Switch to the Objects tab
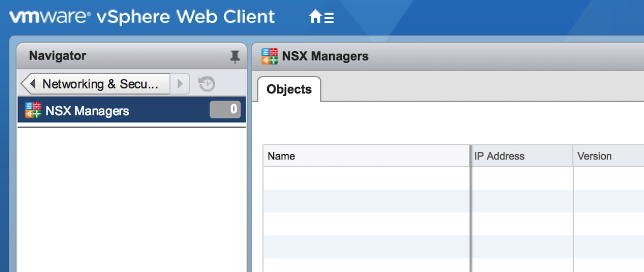The image size is (644, 272). click(x=289, y=89)
